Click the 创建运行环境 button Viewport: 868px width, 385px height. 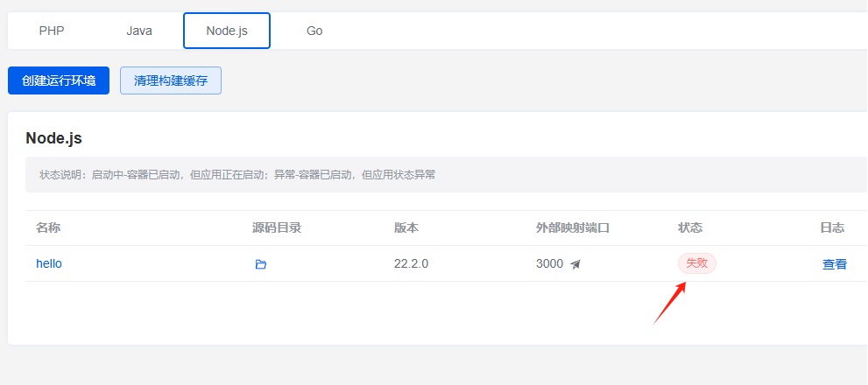click(x=59, y=80)
